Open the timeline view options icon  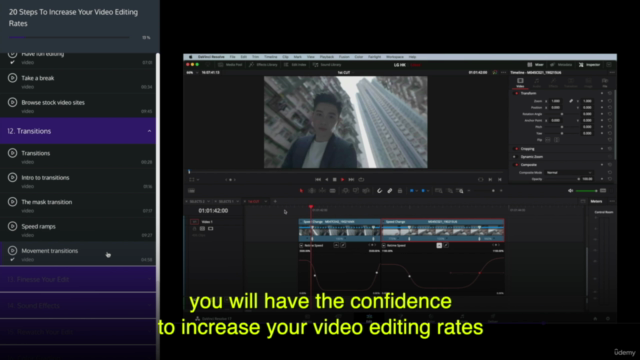coord(191,191)
